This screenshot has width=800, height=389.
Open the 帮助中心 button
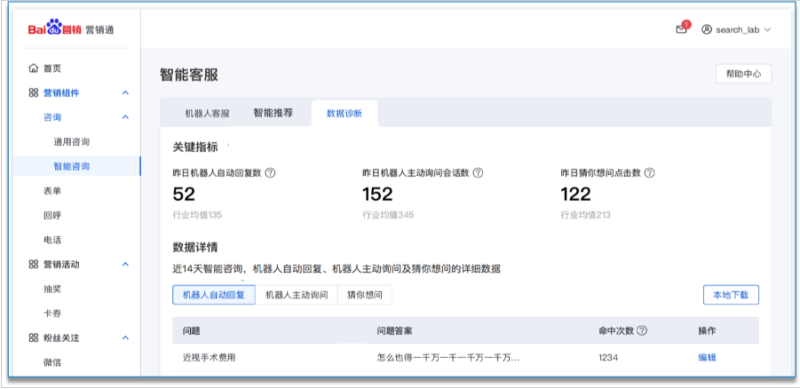point(743,74)
